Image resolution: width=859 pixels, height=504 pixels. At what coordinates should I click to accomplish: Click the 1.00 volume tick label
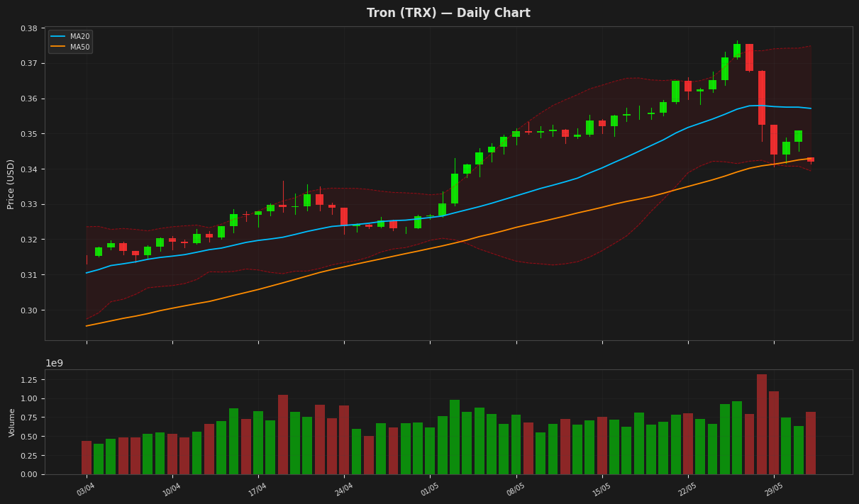[x=28, y=399]
